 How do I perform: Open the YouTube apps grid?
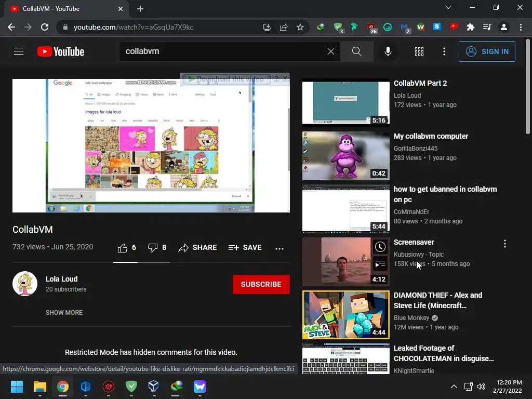(419, 51)
